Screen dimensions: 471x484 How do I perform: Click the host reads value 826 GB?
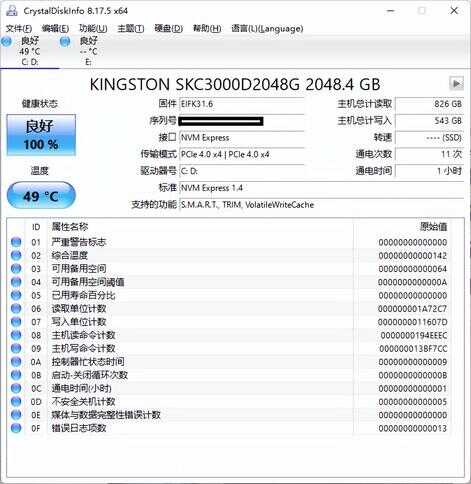pyautogui.click(x=429, y=104)
